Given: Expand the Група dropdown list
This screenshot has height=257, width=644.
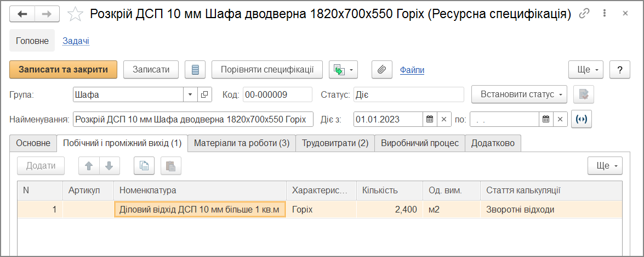Looking at the screenshot, I should tap(190, 94).
